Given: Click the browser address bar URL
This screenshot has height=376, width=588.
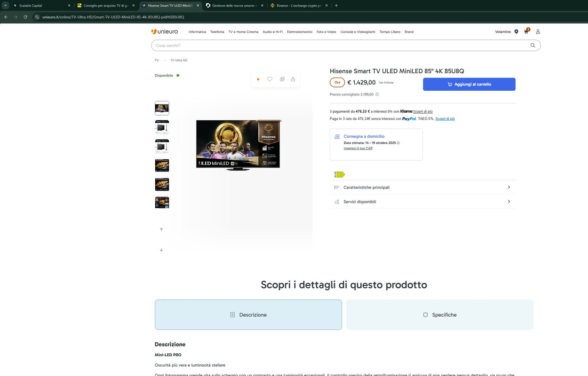Looking at the screenshot, I should (x=113, y=17).
